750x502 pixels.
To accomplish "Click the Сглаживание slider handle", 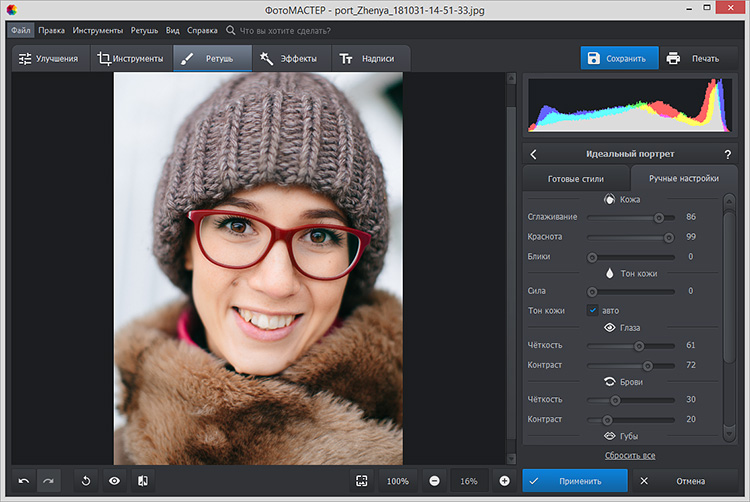I will point(659,217).
